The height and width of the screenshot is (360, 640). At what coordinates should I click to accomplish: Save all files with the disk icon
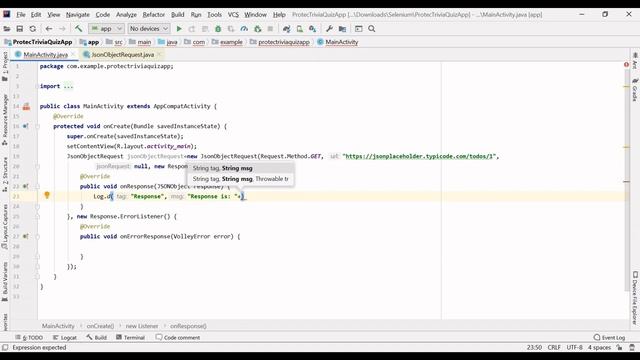(20, 29)
